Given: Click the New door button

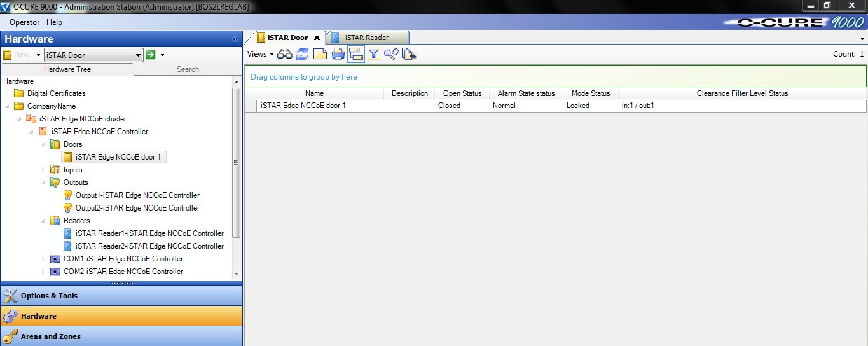Looking at the screenshot, I should tap(17, 55).
